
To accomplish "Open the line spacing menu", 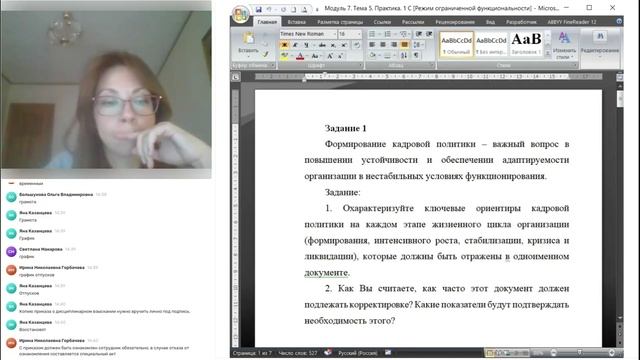I will [418, 44].
